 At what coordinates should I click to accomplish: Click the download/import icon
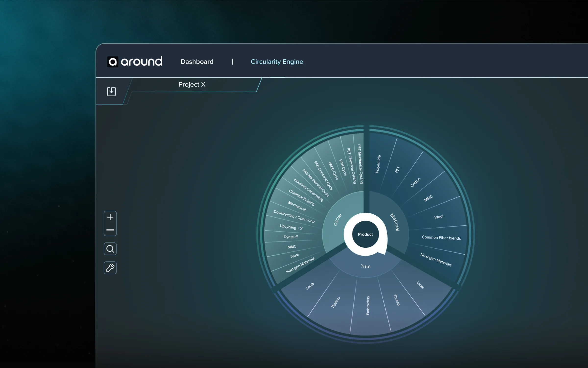tap(111, 91)
